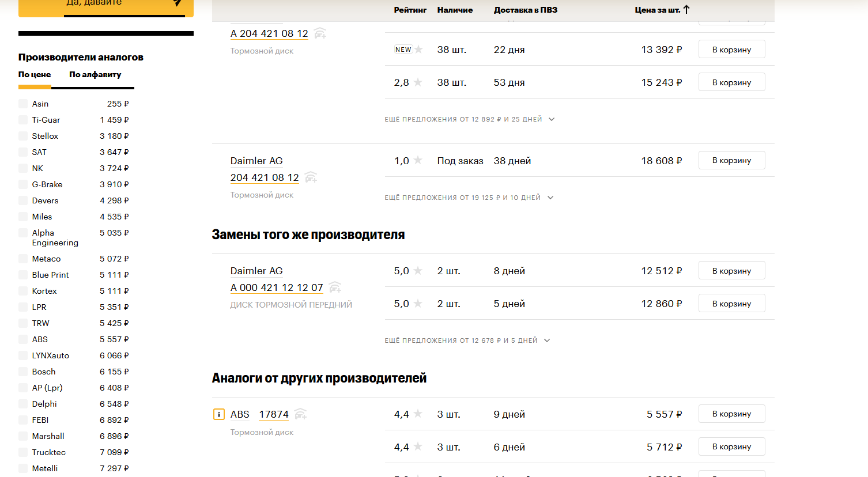This screenshot has width=868, height=477.
Task: Click the Наличие column header
Action: pos(455,10)
